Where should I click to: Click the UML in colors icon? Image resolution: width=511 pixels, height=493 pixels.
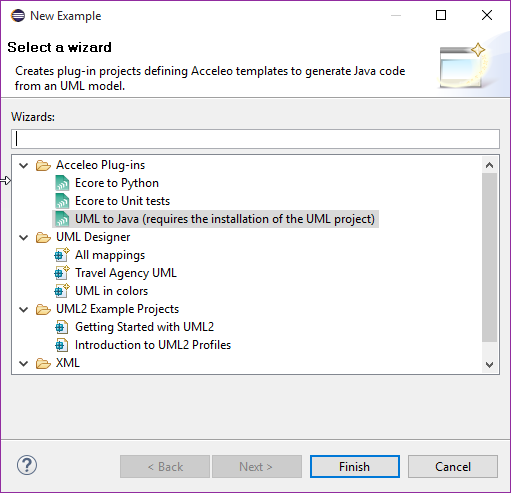click(62, 291)
